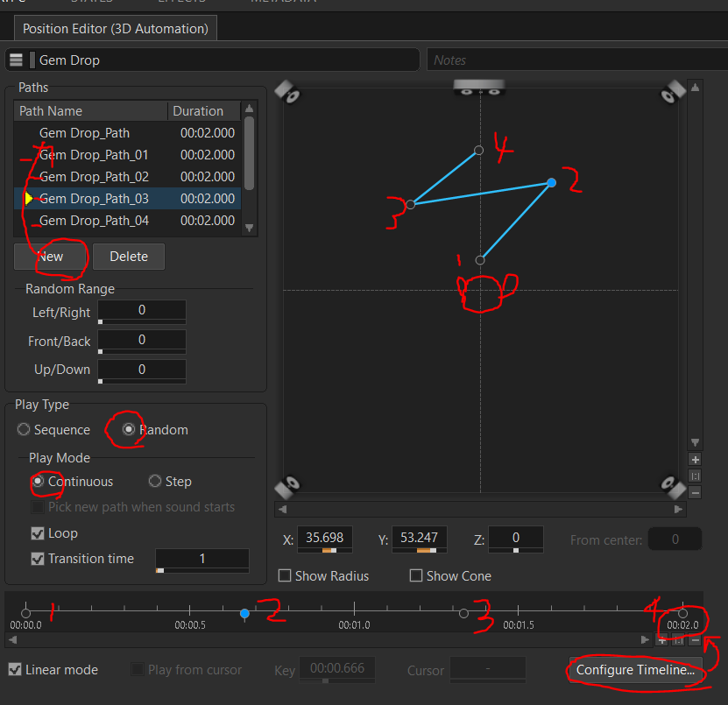This screenshot has width=728, height=705.
Task: Click the Up/Down random range field
Action: coord(142,370)
